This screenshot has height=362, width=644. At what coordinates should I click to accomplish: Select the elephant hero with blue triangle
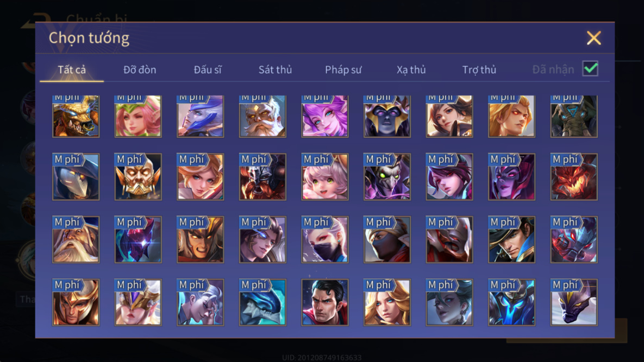pyautogui.click(x=574, y=116)
